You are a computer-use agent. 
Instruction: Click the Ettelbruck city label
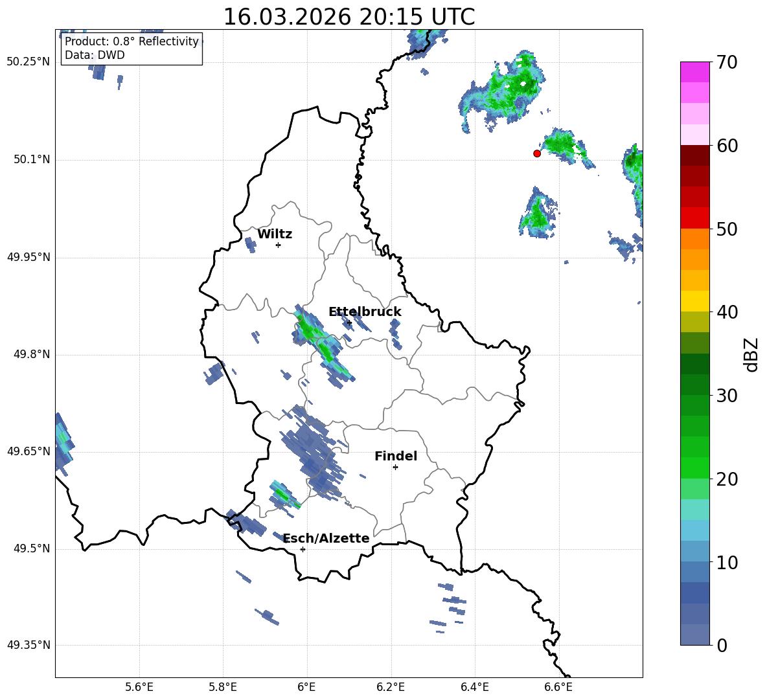pyautogui.click(x=365, y=312)
